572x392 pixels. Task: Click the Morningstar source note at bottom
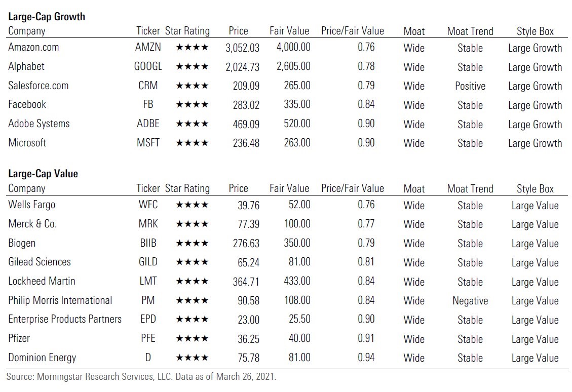pos(141,377)
